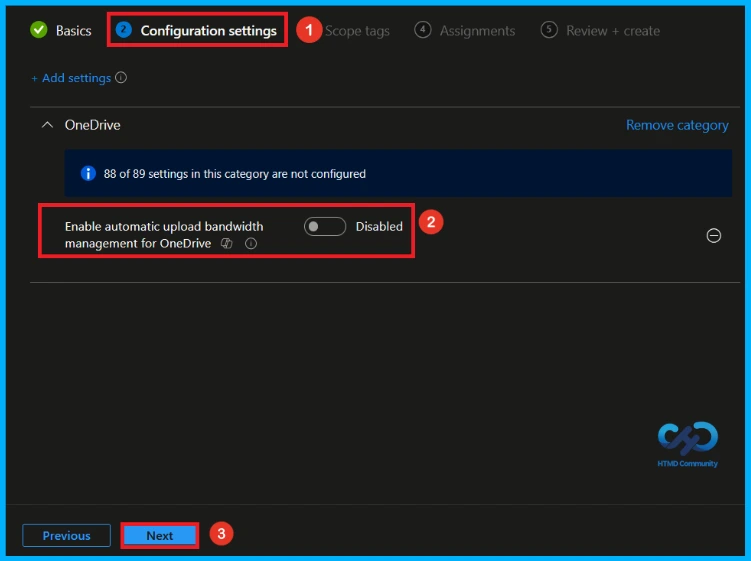Collapse the OneDrive category chevron
The image size is (751, 561).
tap(47, 125)
